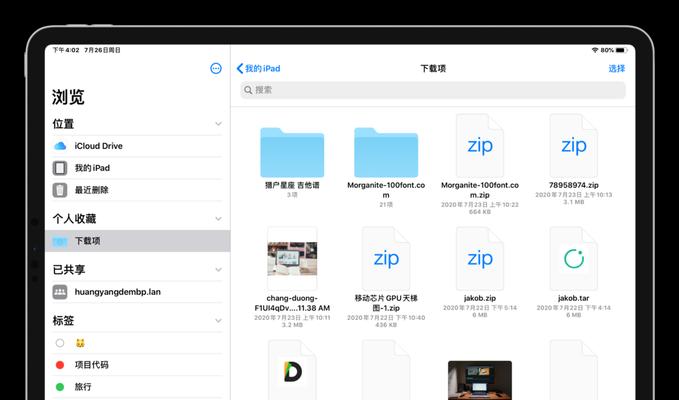Open the dark desk setup photo thumbnail

pyautogui.click(x=480, y=380)
